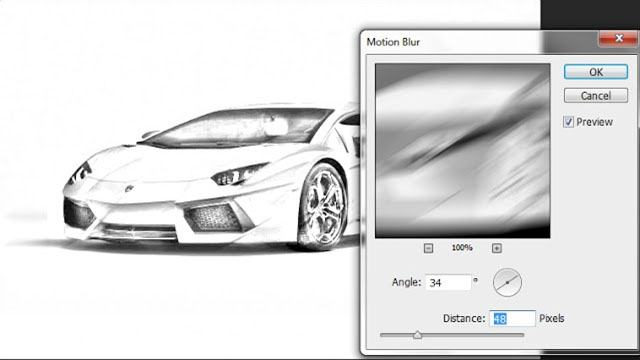The height and width of the screenshot is (360, 640).
Task: Click the Distance slider handle
Action: point(417,335)
